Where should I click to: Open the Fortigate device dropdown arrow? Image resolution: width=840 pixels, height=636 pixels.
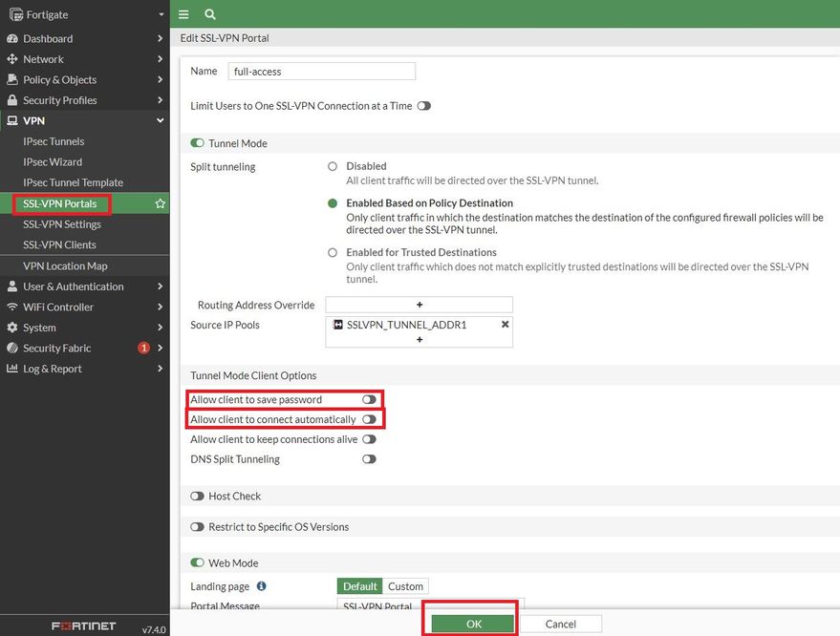(x=162, y=14)
